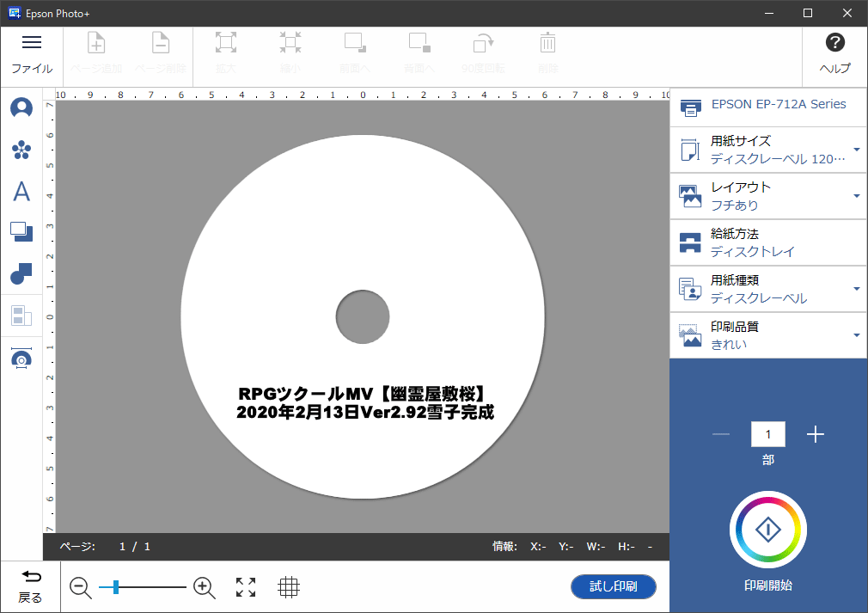Click the 背面へ send backward icon
This screenshot has width=868, height=613.
tap(419, 43)
